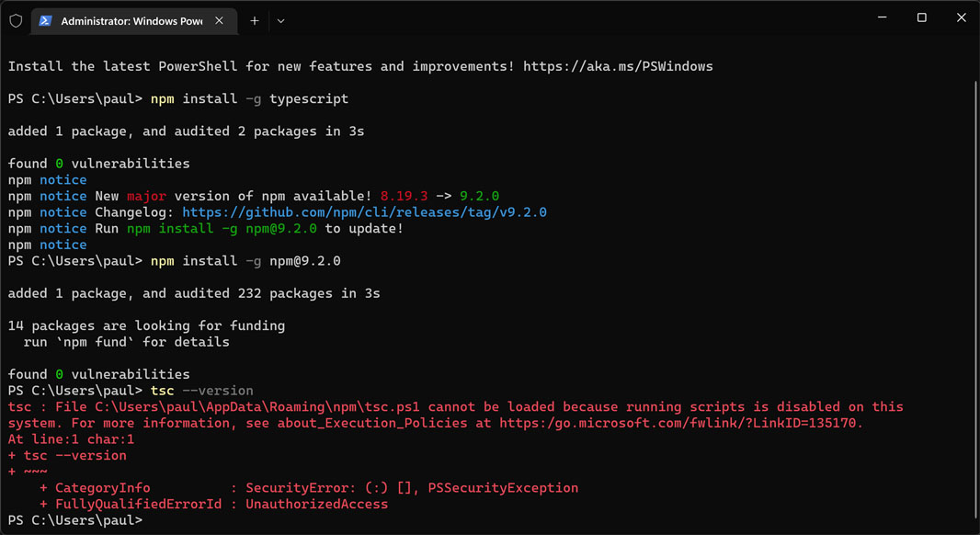Click the red 8.19.3 version number
The image size is (980, 535).
tap(404, 196)
